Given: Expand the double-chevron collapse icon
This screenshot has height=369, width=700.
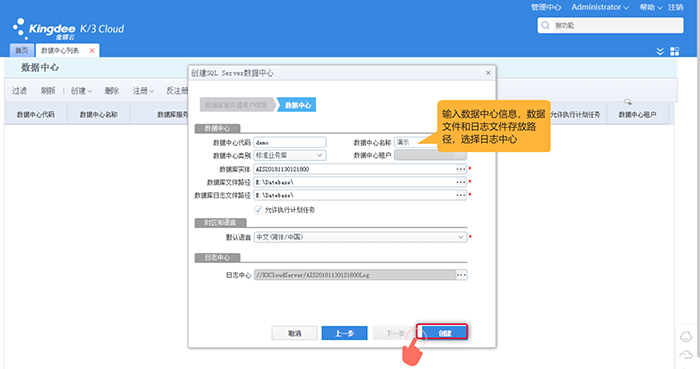Looking at the screenshot, I should pyautogui.click(x=660, y=51).
